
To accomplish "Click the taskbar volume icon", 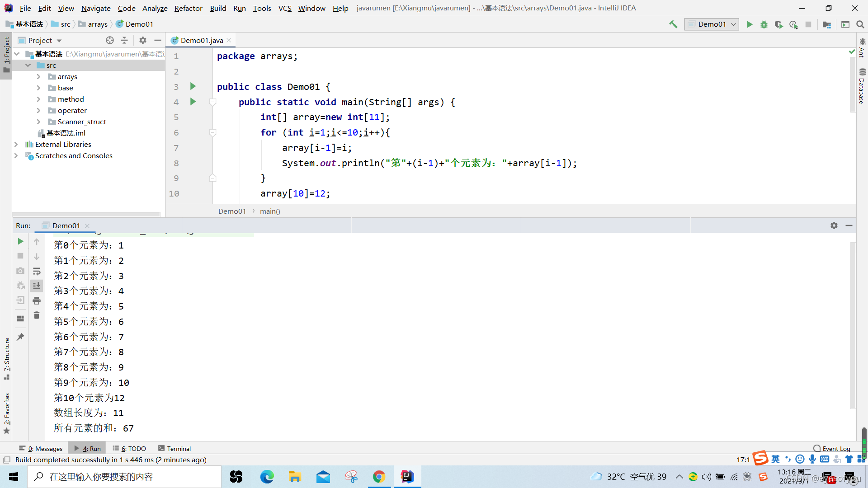I will [x=706, y=477].
